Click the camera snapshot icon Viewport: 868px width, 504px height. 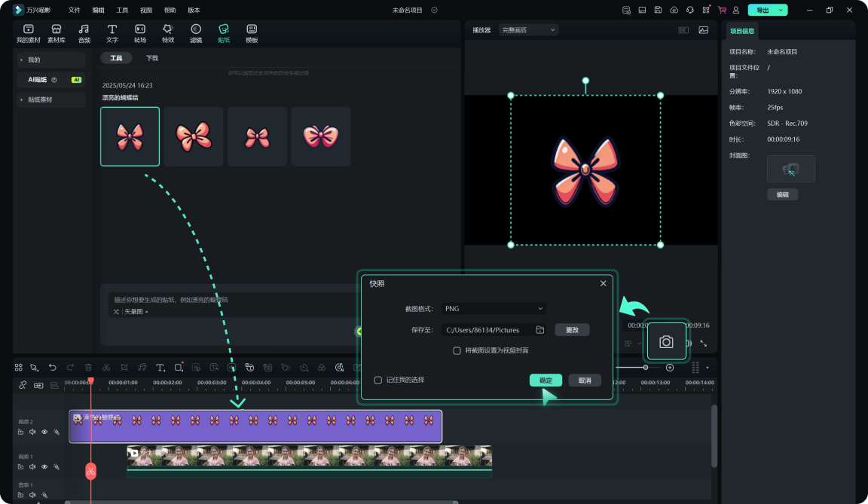point(666,342)
